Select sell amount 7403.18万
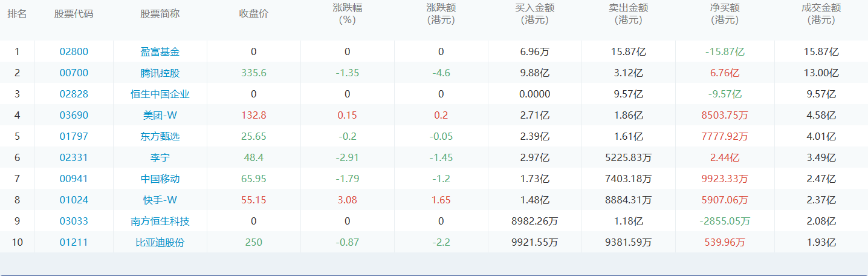Image resolution: width=868 pixels, height=276 pixels. pyautogui.click(x=628, y=179)
